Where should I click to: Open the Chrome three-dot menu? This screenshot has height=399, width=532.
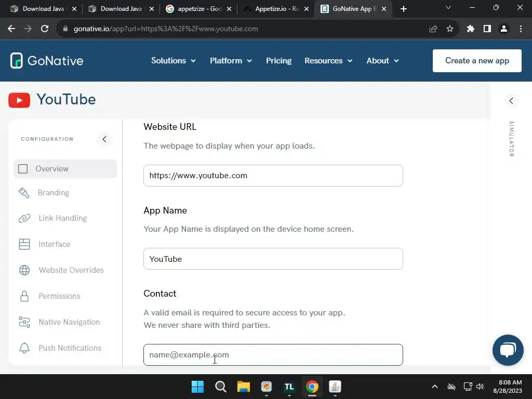[521, 29]
